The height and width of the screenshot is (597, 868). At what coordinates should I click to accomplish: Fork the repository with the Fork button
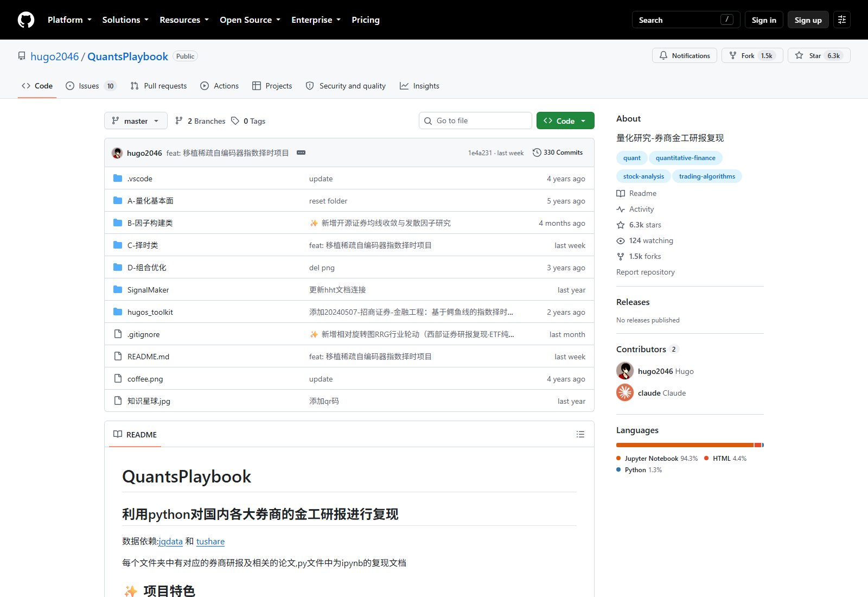point(752,55)
